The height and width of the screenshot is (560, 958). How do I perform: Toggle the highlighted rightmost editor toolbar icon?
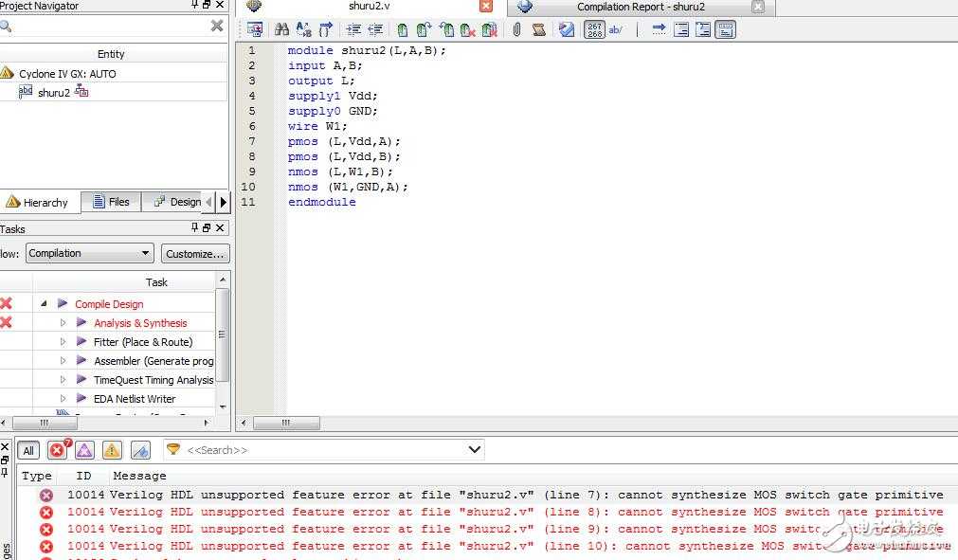pos(726,29)
